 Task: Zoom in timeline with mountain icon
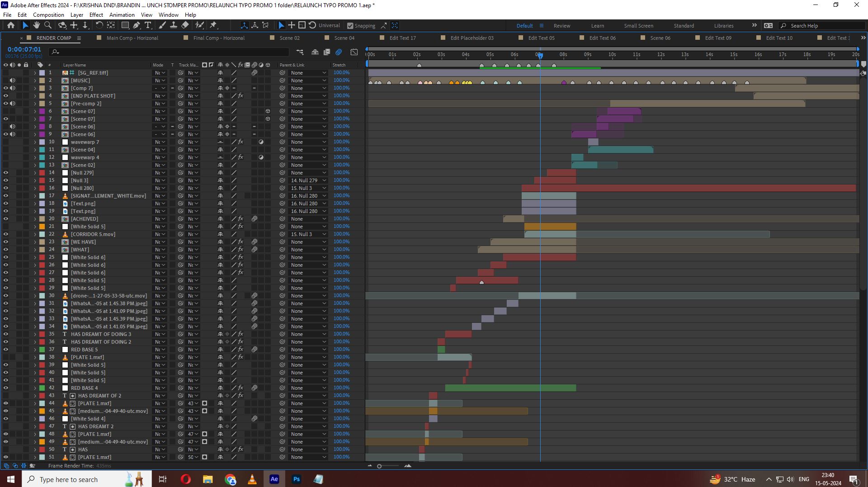pos(408,466)
